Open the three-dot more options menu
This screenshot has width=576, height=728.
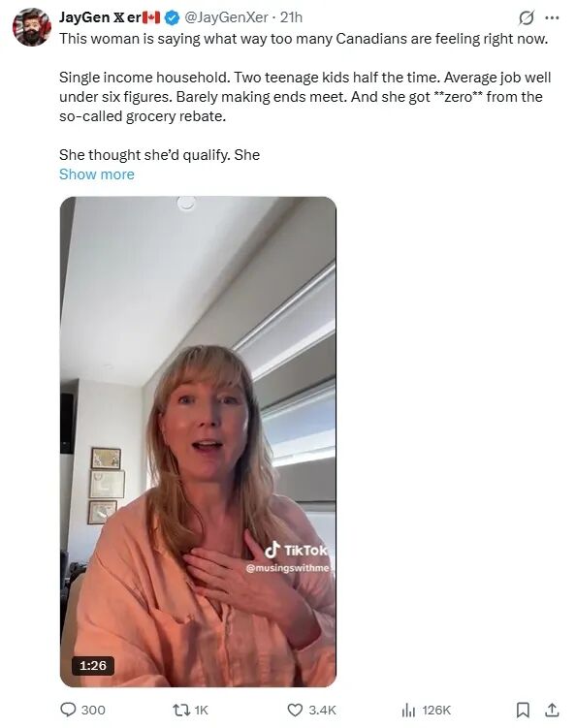click(x=552, y=18)
